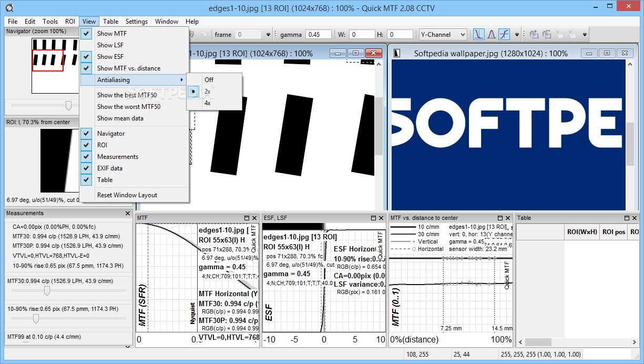The height and width of the screenshot is (364, 644).
Task: Click the red Navigator viewport rectangle
Action: [48, 60]
